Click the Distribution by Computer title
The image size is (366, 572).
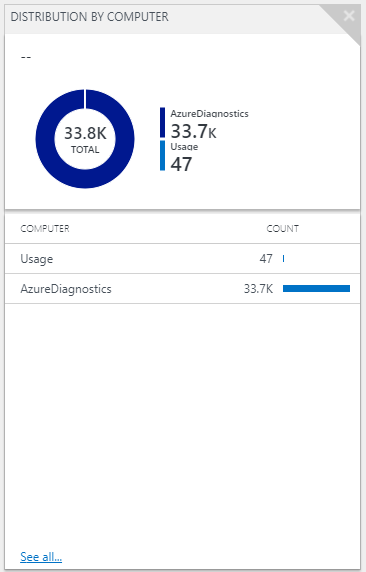(x=90, y=17)
